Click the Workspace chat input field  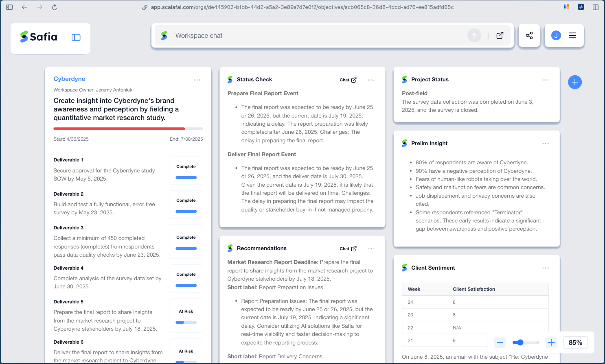click(318, 36)
